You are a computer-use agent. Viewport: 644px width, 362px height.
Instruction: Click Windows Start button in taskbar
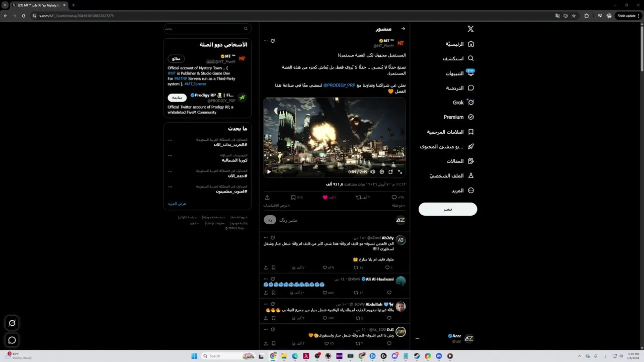(194, 356)
